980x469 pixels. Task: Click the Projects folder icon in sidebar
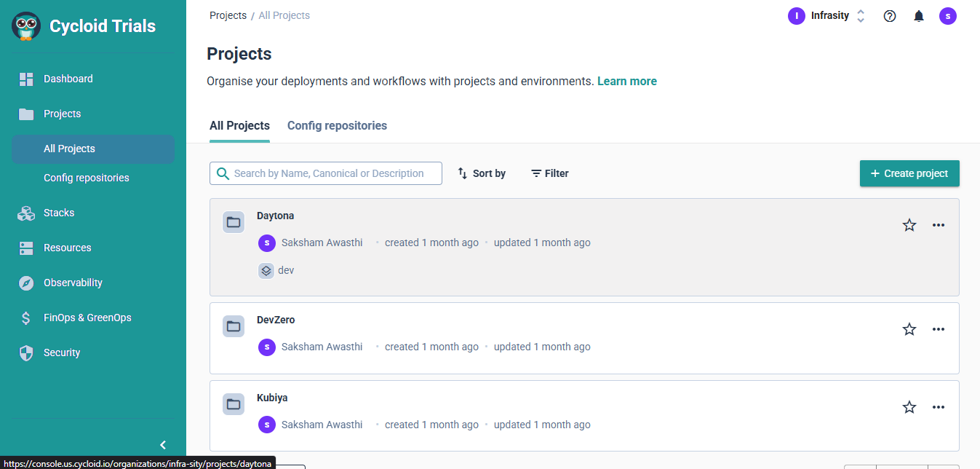(x=26, y=114)
